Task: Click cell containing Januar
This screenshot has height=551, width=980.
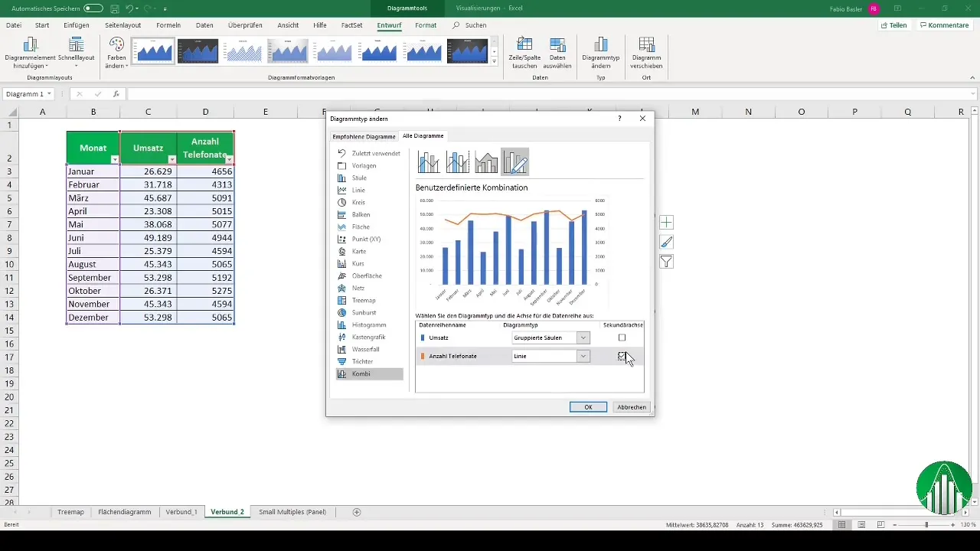Action: 93,171
